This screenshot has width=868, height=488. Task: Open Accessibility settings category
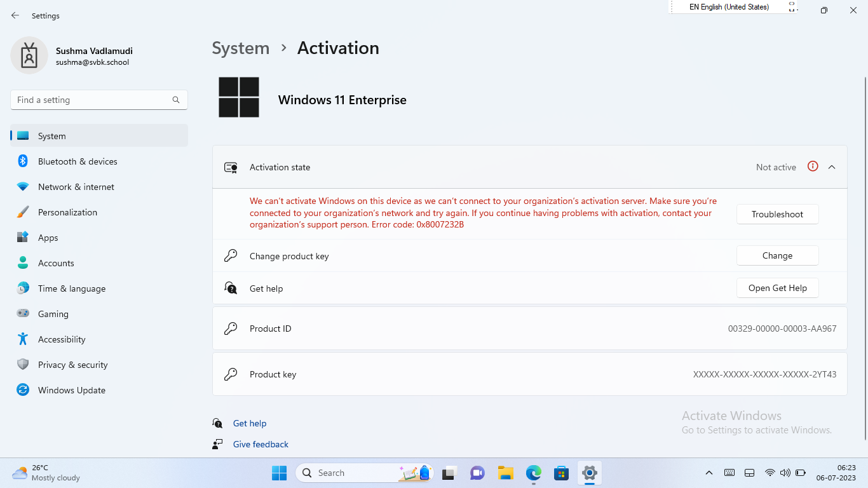pos(99,339)
